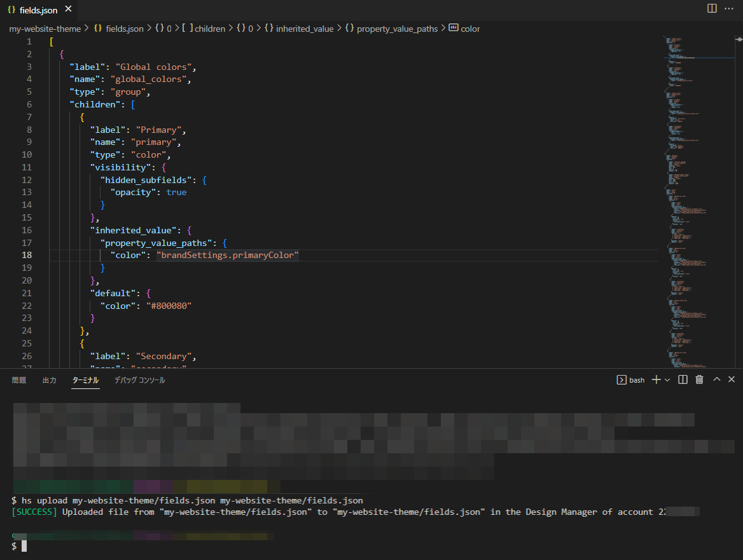This screenshot has width=743, height=560.
Task: Open the editor More Actions ellipsis menu
Action: (729, 8)
